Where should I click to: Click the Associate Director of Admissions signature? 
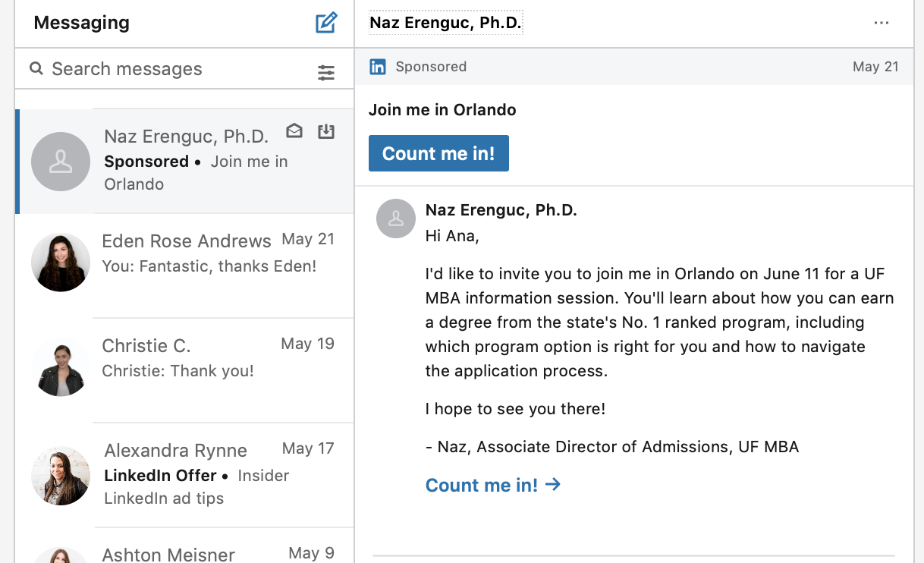(612, 447)
